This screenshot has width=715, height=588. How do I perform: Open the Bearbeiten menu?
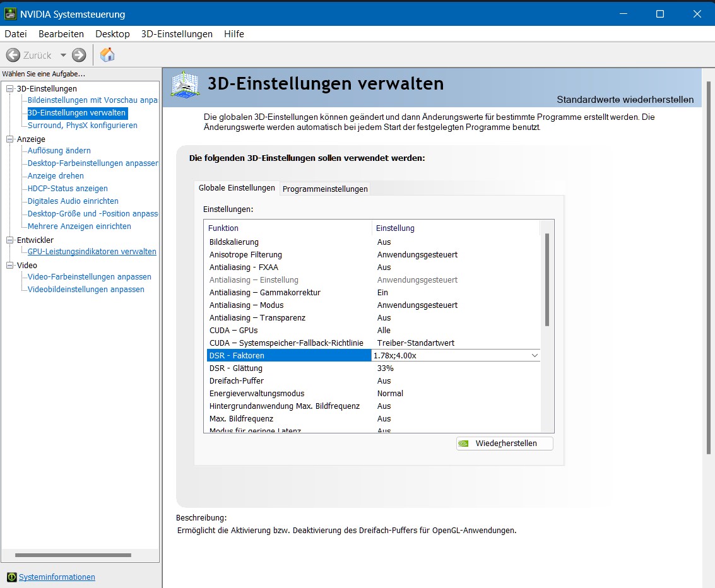(x=61, y=33)
